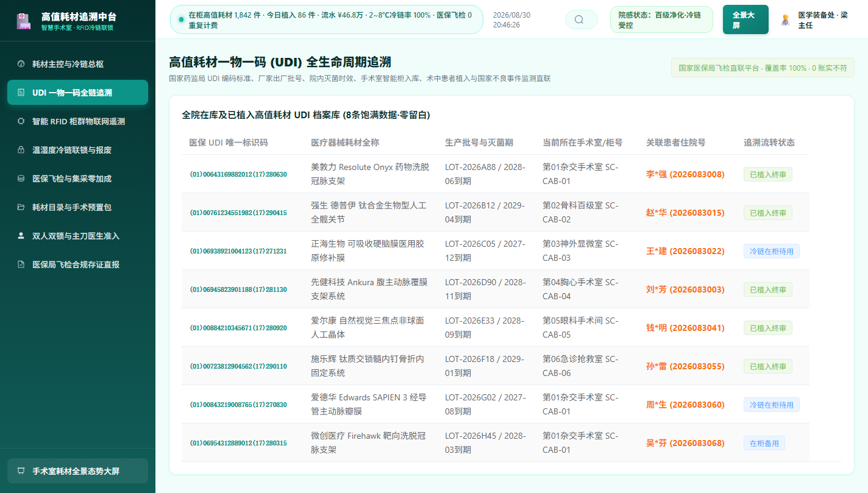868x493 pixels.
Task: Click UDI code (01)00761234551982(17)290415
Action: click(238, 213)
